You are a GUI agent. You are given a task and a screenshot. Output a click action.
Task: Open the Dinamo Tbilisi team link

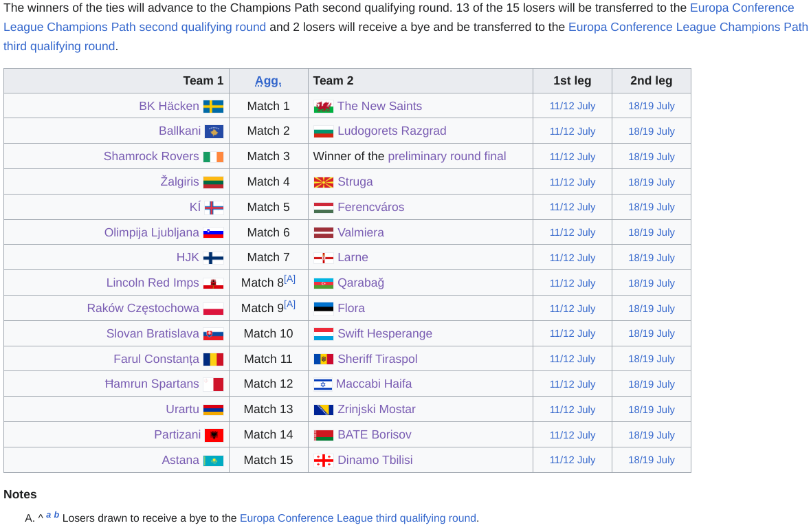[x=375, y=460]
